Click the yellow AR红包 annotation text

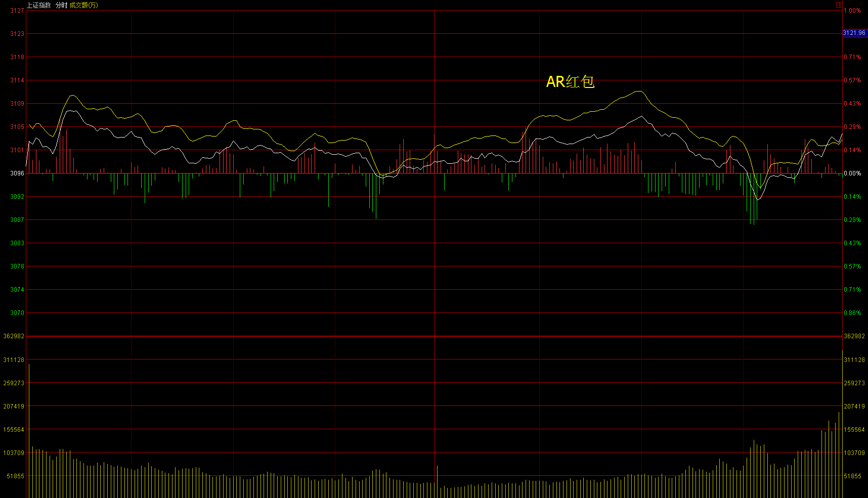coord(570,82)
